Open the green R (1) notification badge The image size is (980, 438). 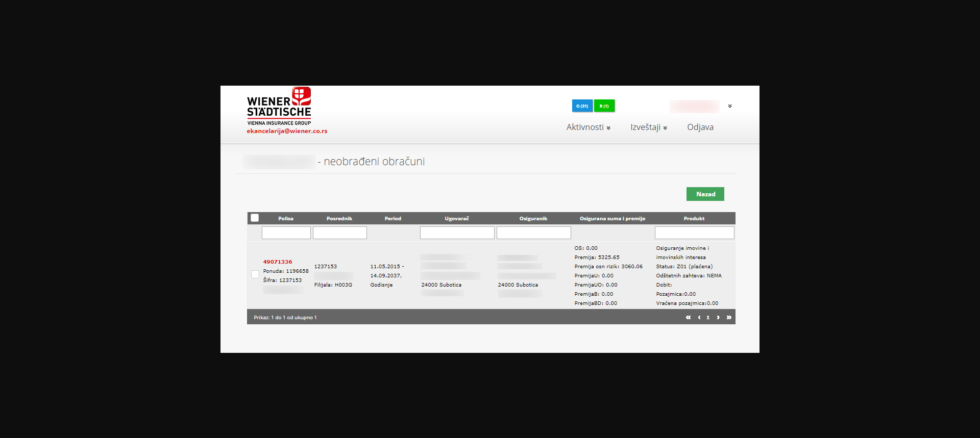tap(604, 106)
